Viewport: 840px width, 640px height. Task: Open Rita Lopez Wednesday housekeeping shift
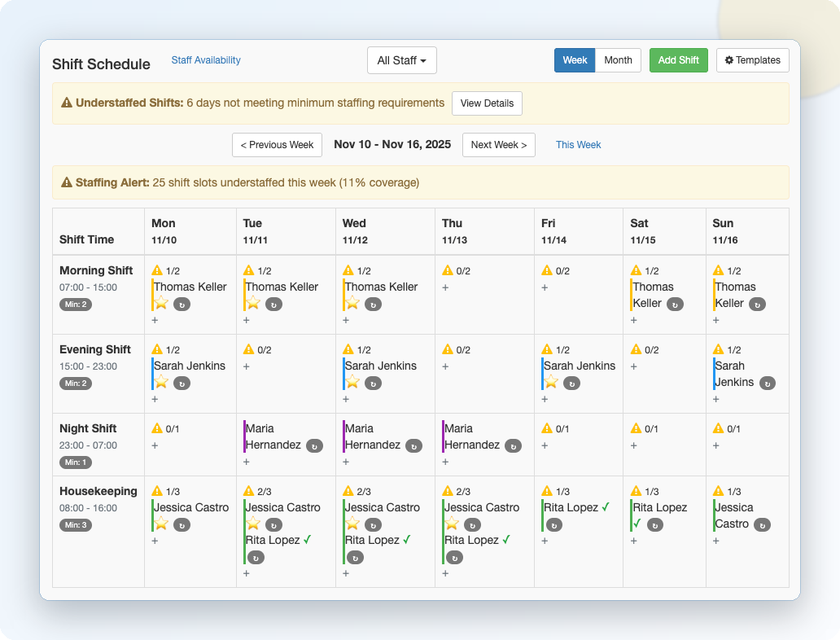(x=372, y=540)
